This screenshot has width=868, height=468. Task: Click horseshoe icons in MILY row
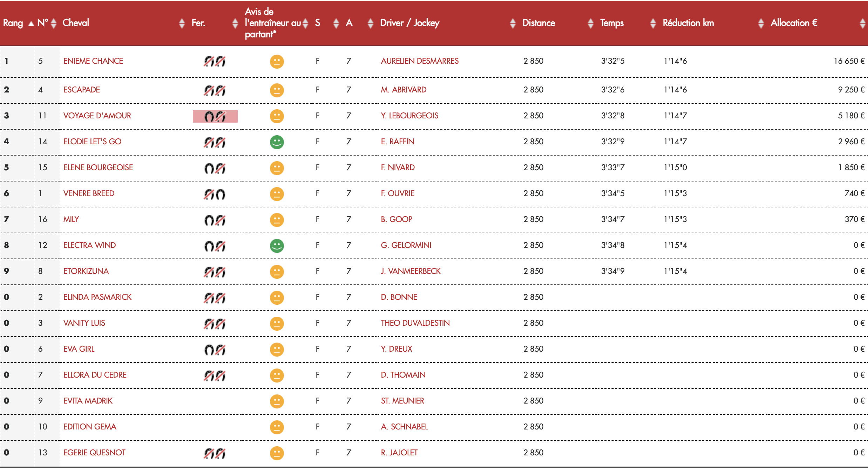click(x=215, y=220)
